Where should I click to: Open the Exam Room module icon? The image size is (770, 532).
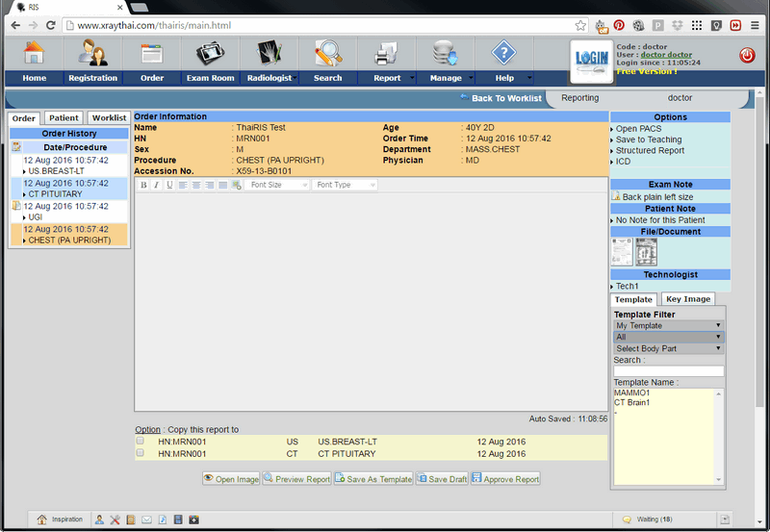210,54
